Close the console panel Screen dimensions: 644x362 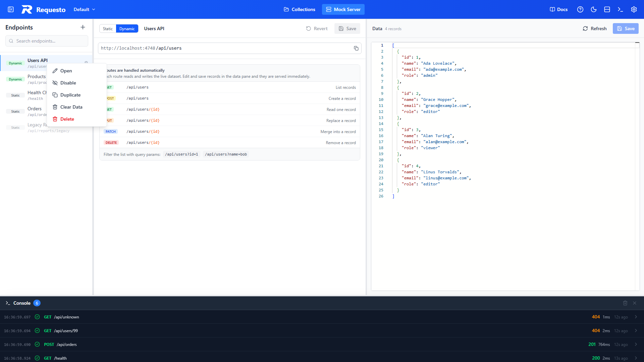(635, 303)
